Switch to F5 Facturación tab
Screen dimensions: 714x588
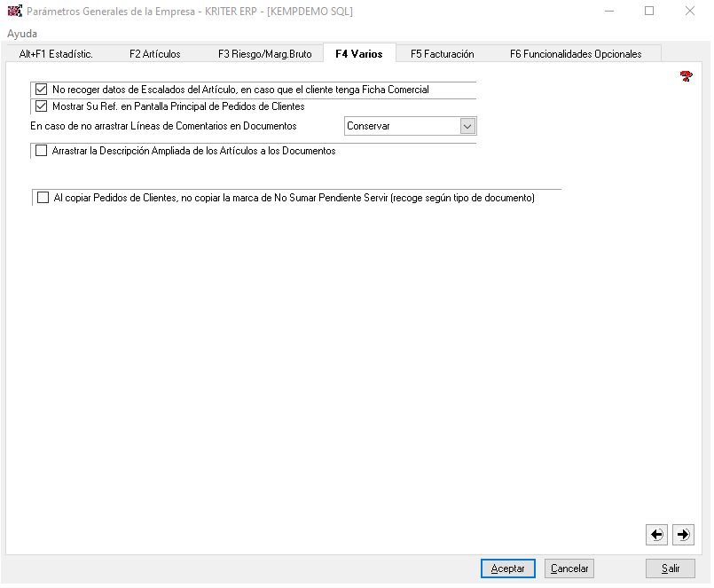coord(442,54)
